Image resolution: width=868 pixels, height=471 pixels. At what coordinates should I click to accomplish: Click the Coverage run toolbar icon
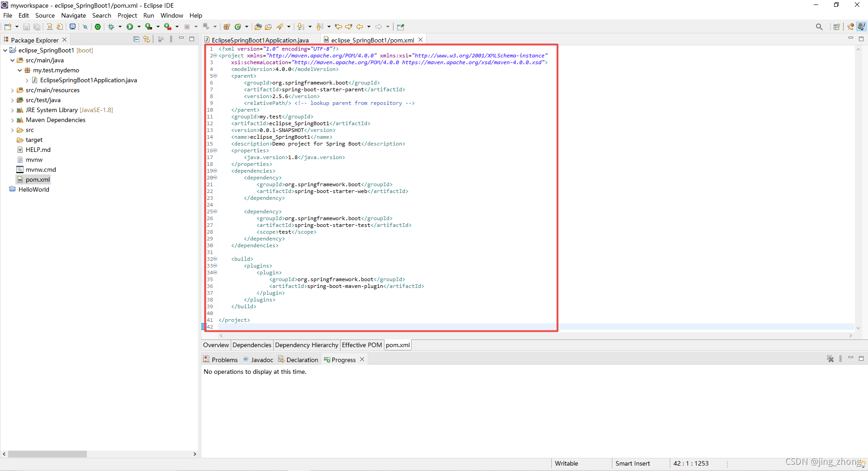(148, 27)
